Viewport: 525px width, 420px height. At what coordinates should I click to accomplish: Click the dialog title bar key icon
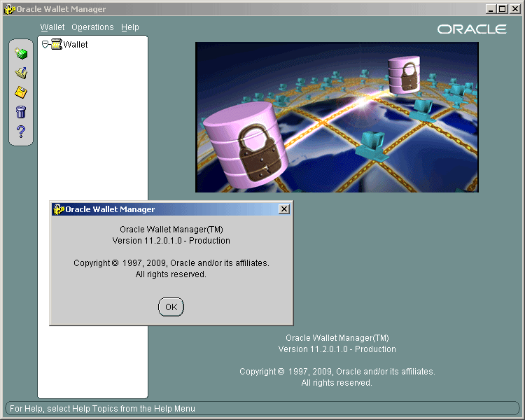point(59,209)
